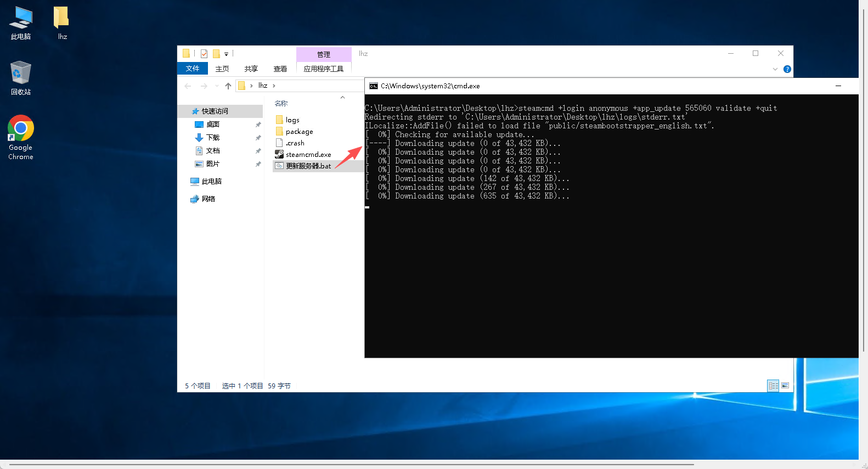Switch to large icons view in the status bar
Viewport: 868px width, 469px height.
click(785, 386)
